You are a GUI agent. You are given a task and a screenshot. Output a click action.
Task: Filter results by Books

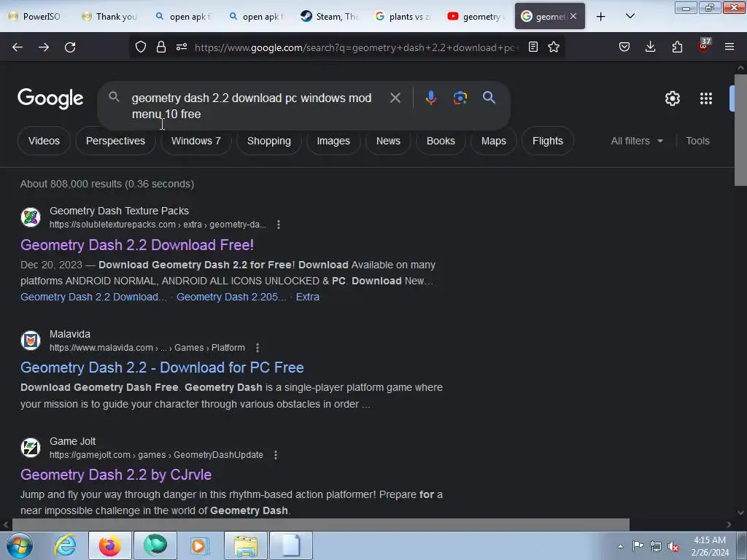pos(441,141)
